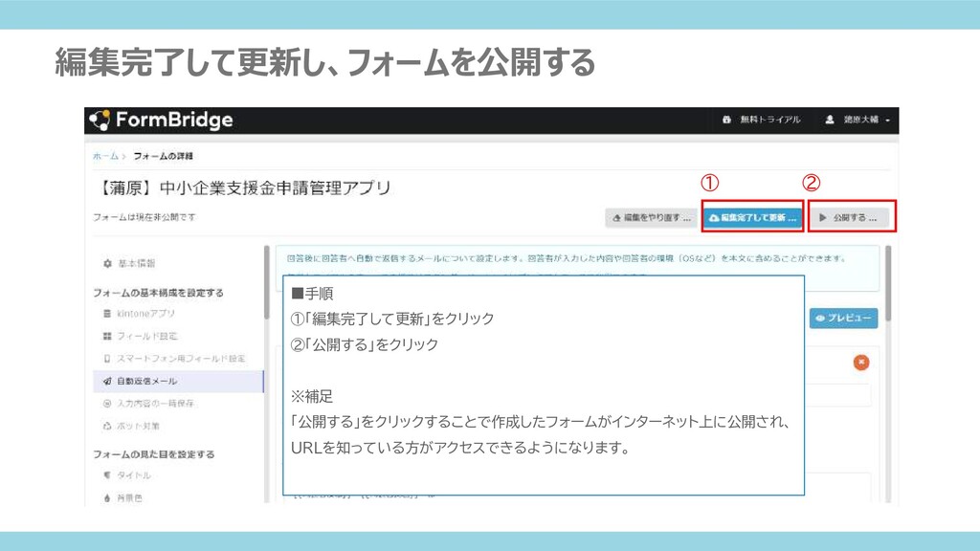This screenshot has height=551, width=980.
Task: Click the フォームの基本構成を設定する heading
Action: click(x=158, y=293)
